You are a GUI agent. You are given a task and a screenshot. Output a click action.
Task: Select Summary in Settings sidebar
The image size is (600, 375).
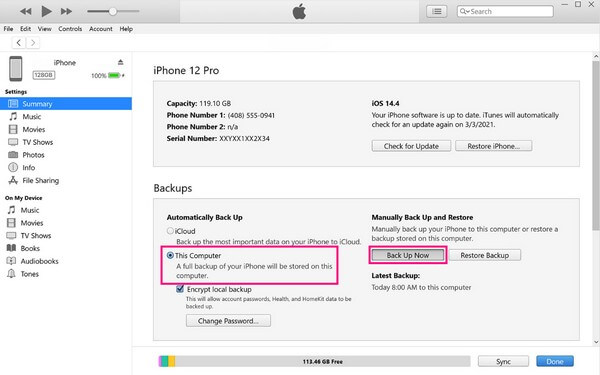66,104
